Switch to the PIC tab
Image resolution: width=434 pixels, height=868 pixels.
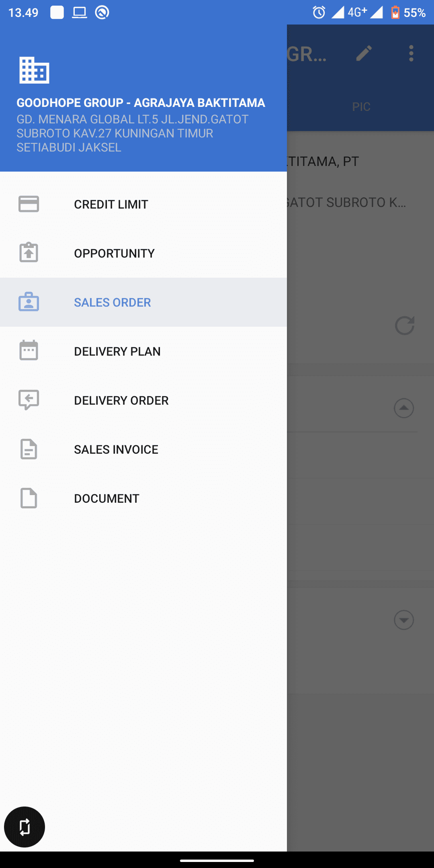coord(361,107)
